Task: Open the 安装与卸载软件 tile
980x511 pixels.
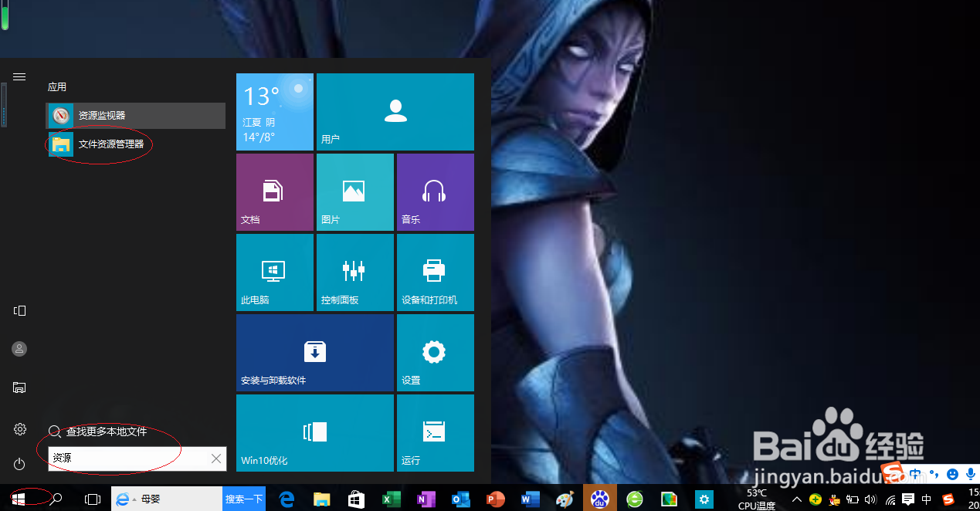Action: [x=315, y=353]
